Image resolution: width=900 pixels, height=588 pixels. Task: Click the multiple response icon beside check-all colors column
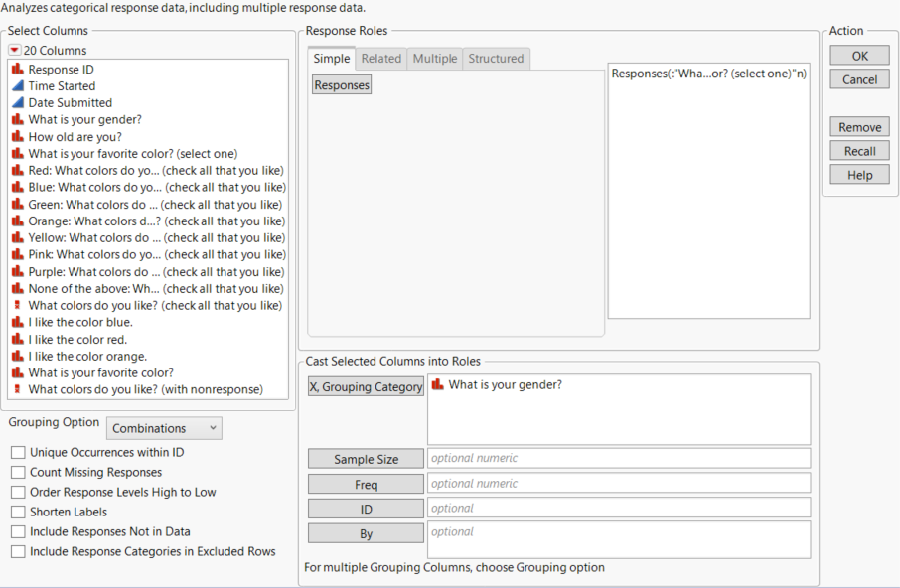point(16,305)
